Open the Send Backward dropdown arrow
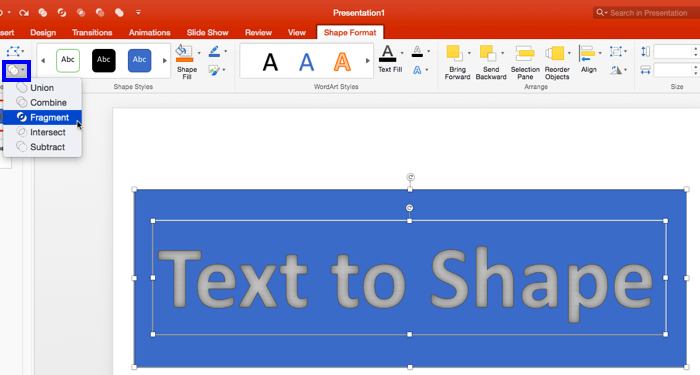 [x=502, y=53]
